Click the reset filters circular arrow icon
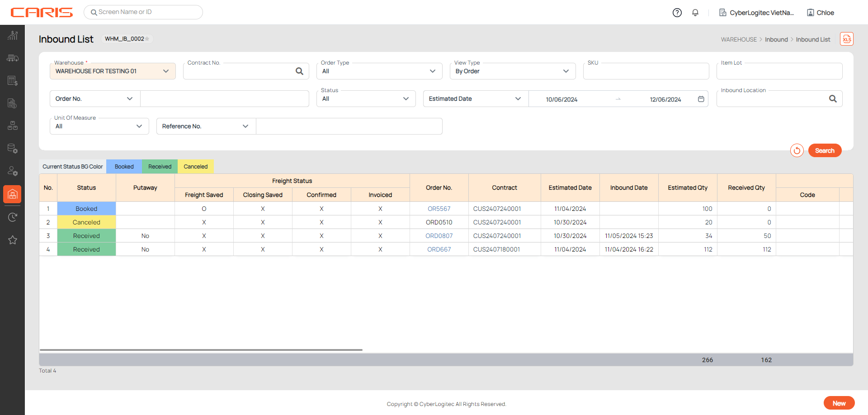 (x=797, y=150)
